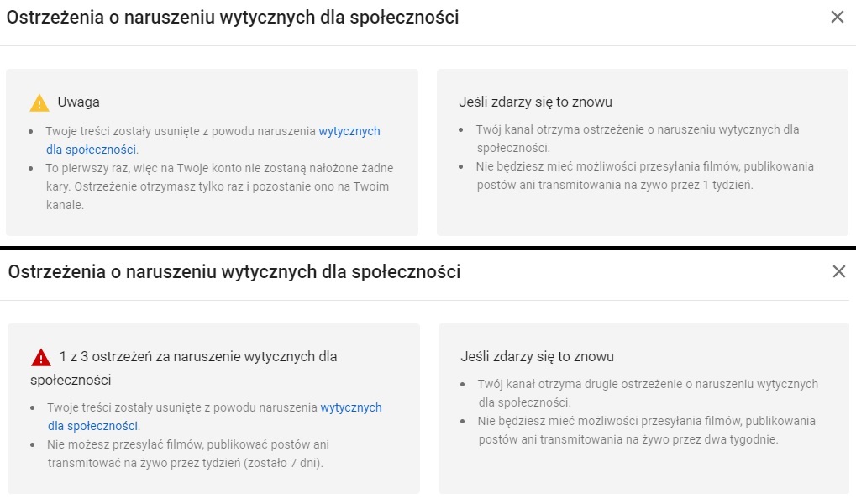Open the community guidelines link under Uwaga
Viewport: 856px width, 504px height.
tap(349, 131)
